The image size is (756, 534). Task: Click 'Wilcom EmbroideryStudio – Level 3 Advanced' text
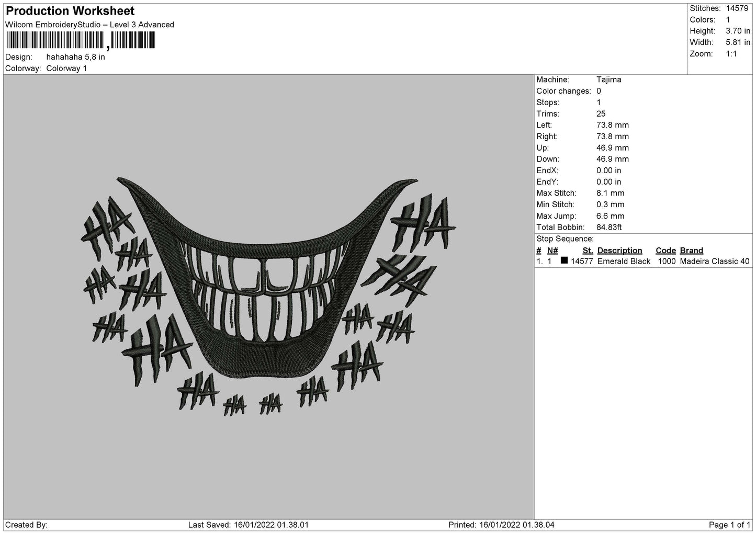click(89, 25)
